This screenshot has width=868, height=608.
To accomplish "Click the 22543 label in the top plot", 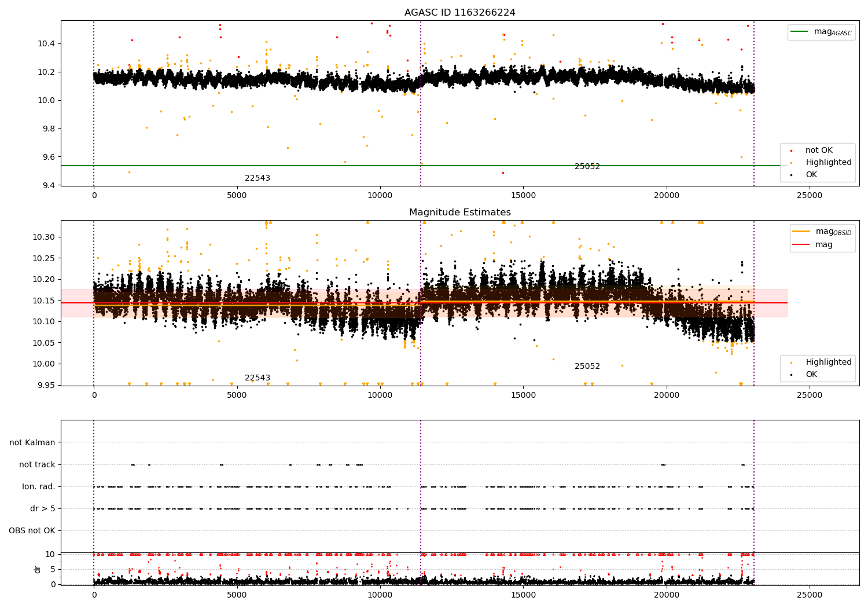I will point(258,178).
